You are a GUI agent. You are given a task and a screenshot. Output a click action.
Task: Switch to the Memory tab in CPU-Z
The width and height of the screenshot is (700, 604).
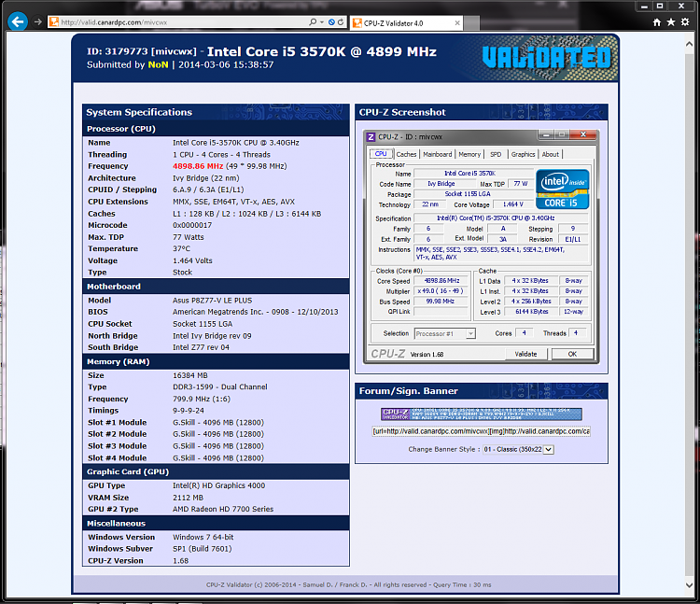(x=469, y=154)
